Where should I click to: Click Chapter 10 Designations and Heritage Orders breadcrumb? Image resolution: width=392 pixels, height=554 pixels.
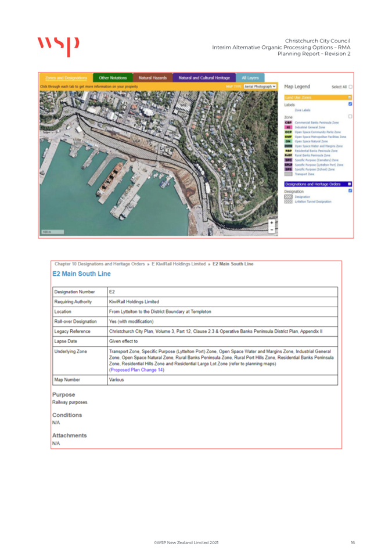tap(100, 264)
